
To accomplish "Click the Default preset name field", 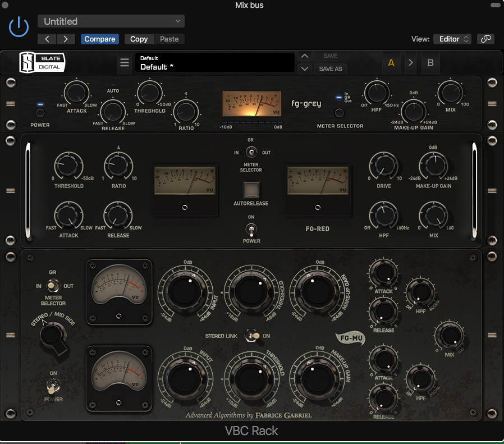I will [215, 63].
